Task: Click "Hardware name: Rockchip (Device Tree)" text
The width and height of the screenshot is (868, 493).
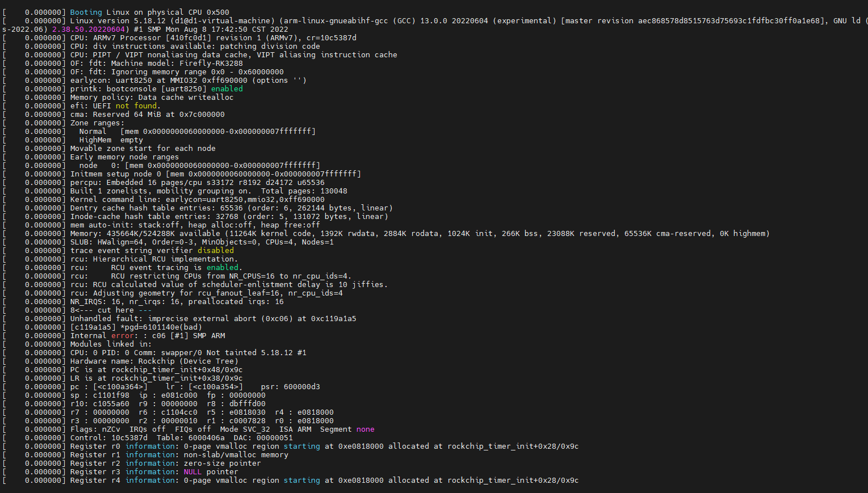Action: coord(154,361)
